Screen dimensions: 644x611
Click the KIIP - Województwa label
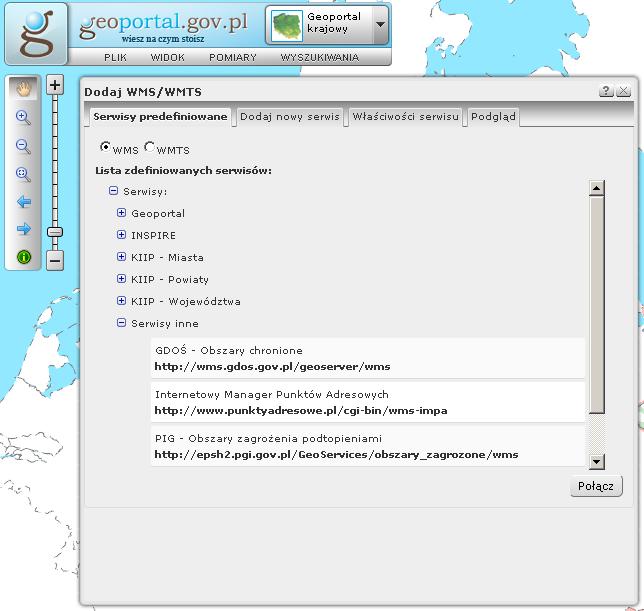(x=186, y=301)
